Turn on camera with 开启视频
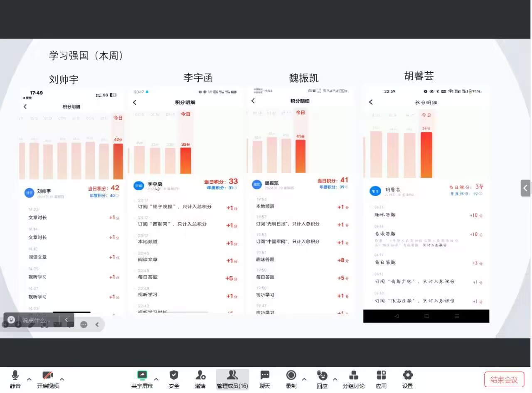 [48, 376]
